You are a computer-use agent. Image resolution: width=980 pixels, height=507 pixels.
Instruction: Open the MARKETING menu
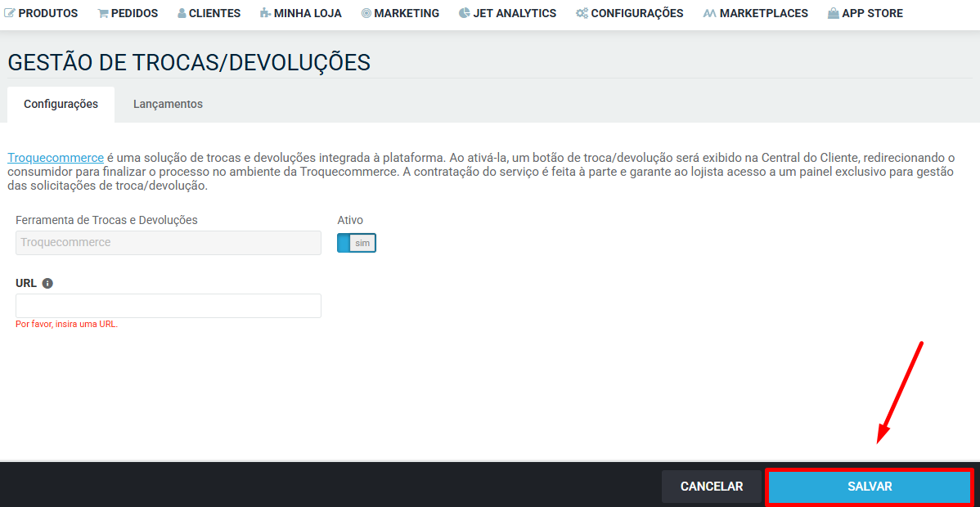(x=401, y=13)
